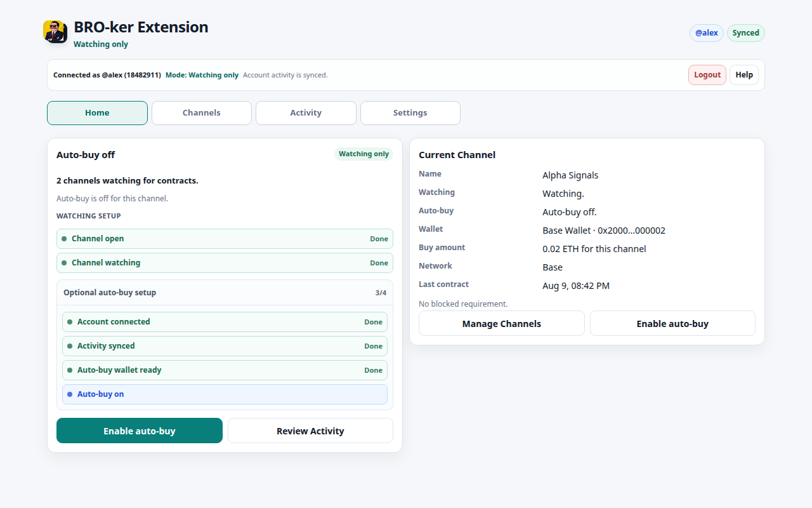The width and height of the screenshot is (812, 508).
Task: Click the 3/4 progress count
Action: 381,293
